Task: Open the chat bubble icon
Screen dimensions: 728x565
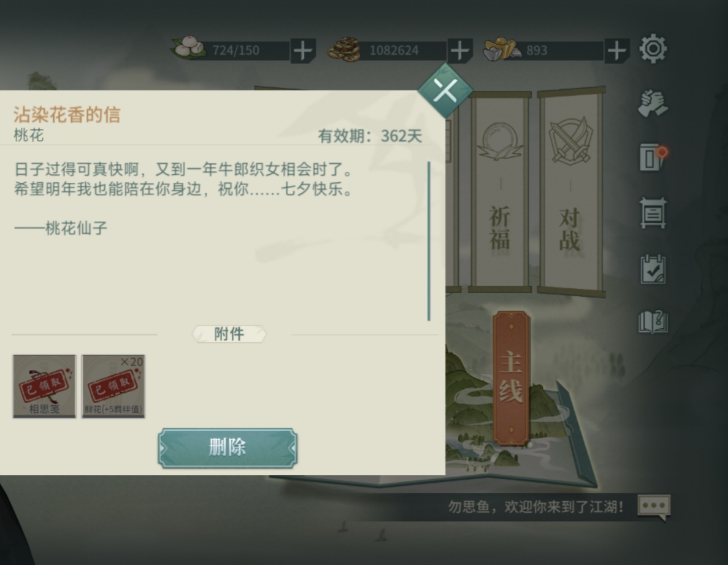Action: [x=654, y=507]
